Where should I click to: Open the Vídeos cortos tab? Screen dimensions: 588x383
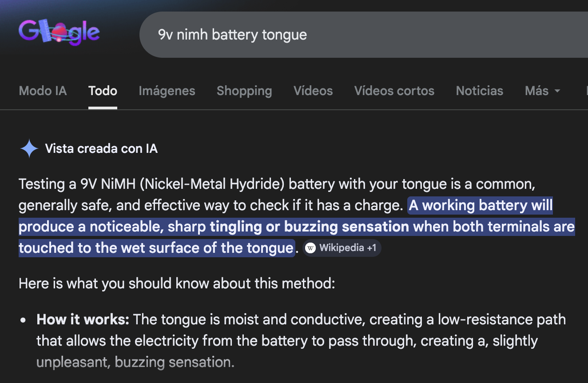(394, 91)
